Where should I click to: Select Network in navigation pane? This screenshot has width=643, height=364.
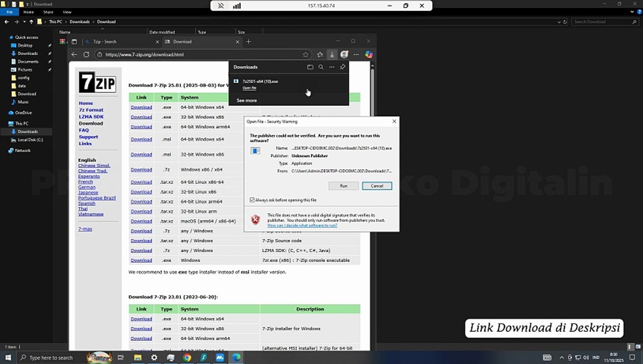coord(23,151)
